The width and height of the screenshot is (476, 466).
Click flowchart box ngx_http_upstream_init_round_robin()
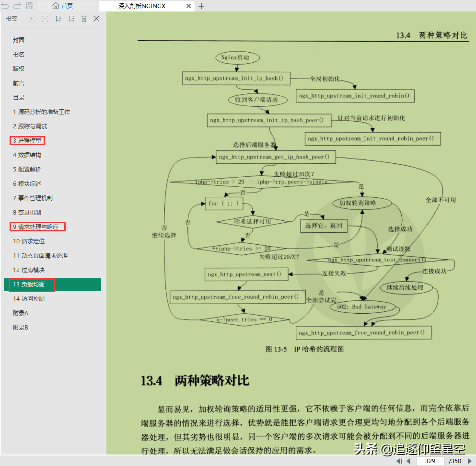point(355,96)
